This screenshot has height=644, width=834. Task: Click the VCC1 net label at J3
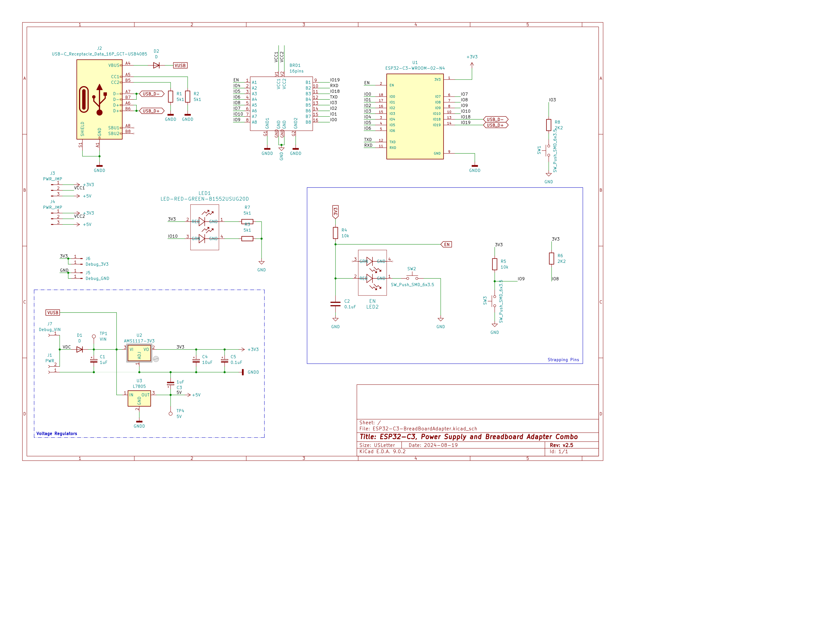(x=79, y=188)
